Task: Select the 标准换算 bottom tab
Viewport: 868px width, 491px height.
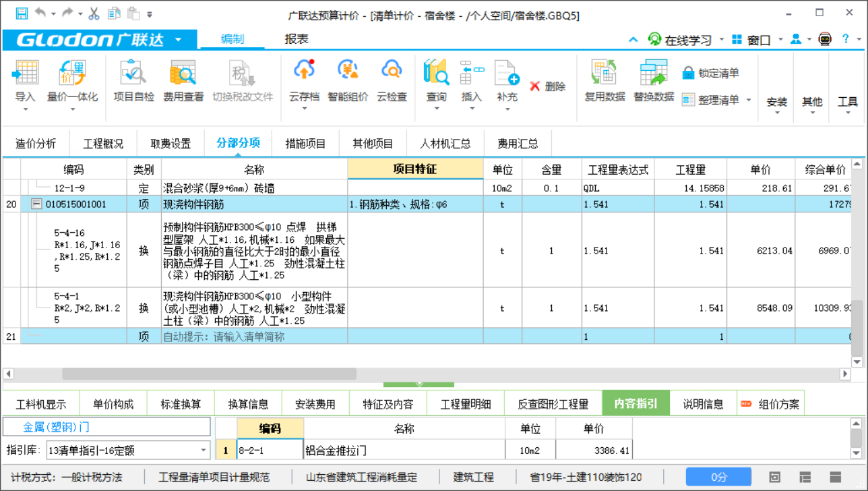Action: coord(181,404)
